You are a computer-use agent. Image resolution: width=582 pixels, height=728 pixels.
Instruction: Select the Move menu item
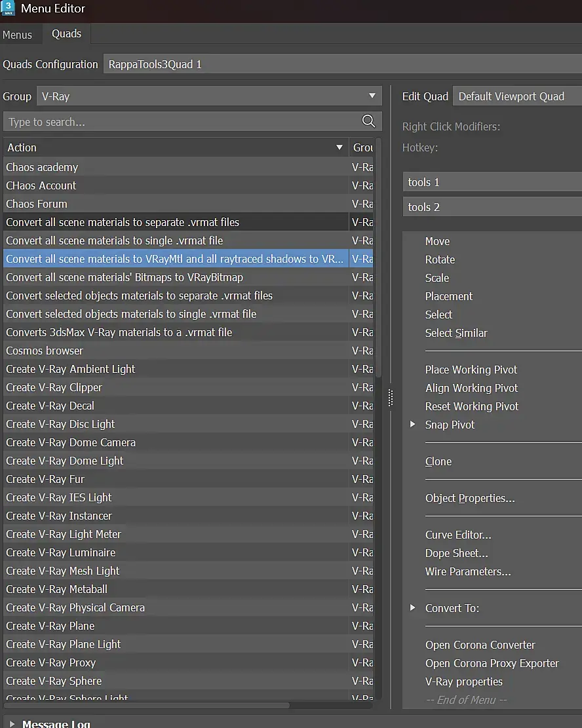(x=437, y=241)
